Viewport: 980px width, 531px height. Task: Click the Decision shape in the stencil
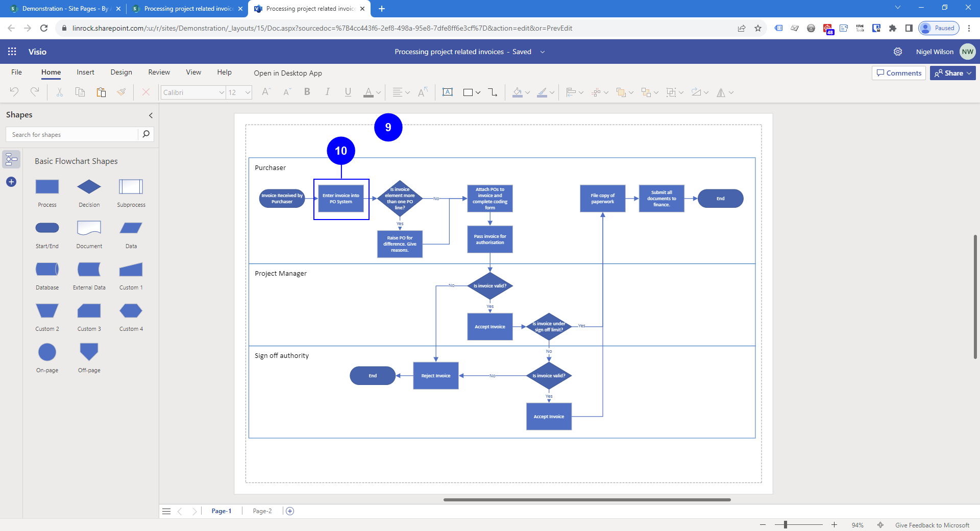click(89, 187)
